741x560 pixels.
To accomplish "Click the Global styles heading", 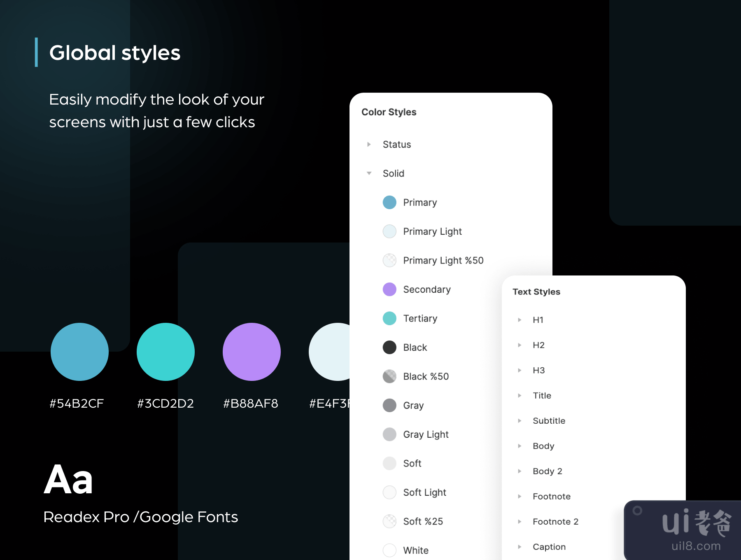I will pyautogui.click(x=115, y=53).
